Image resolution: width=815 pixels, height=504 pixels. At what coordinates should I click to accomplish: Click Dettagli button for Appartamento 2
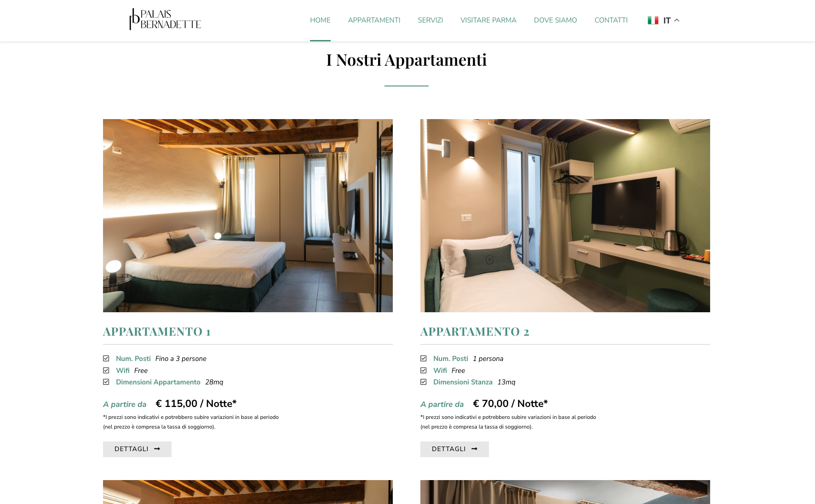(x=454, y=449)
